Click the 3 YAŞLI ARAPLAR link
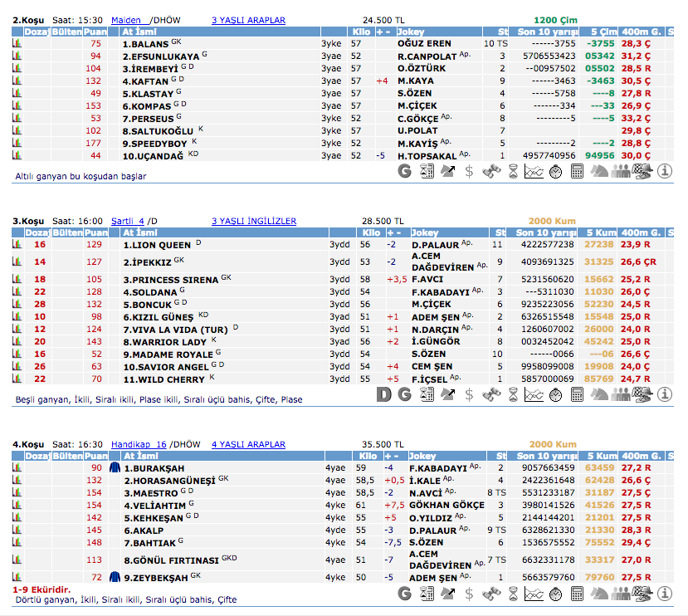Viewport: 688px width, 616px height. (x=248, y=19)
